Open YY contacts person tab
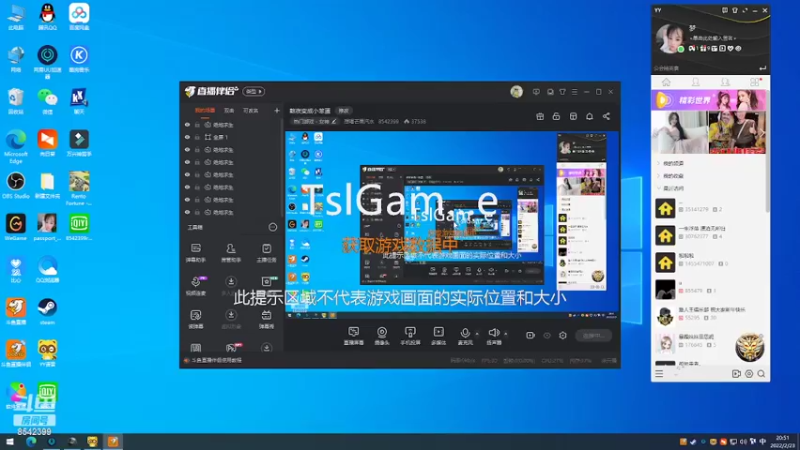 695,82
